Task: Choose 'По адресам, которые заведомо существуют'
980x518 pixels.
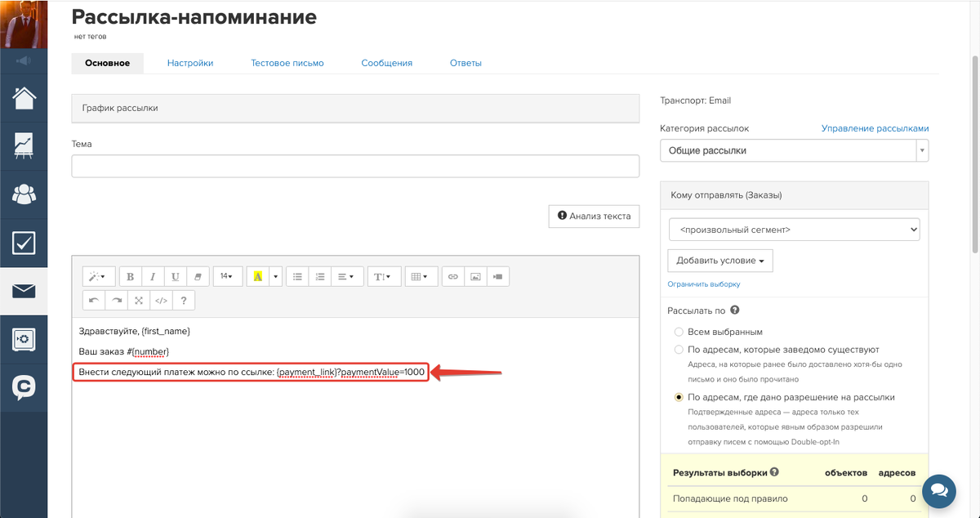Action: pyautogui.click(x=679, y=350)
